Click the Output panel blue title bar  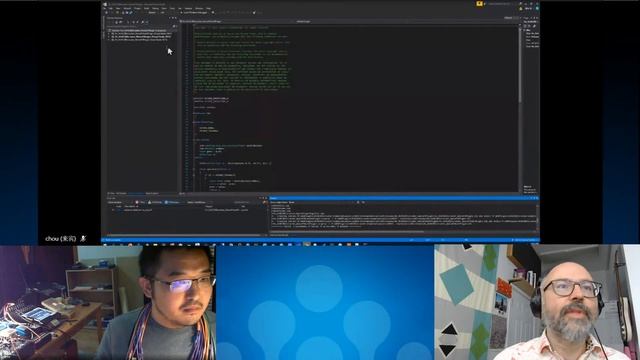tap(404, 198)
